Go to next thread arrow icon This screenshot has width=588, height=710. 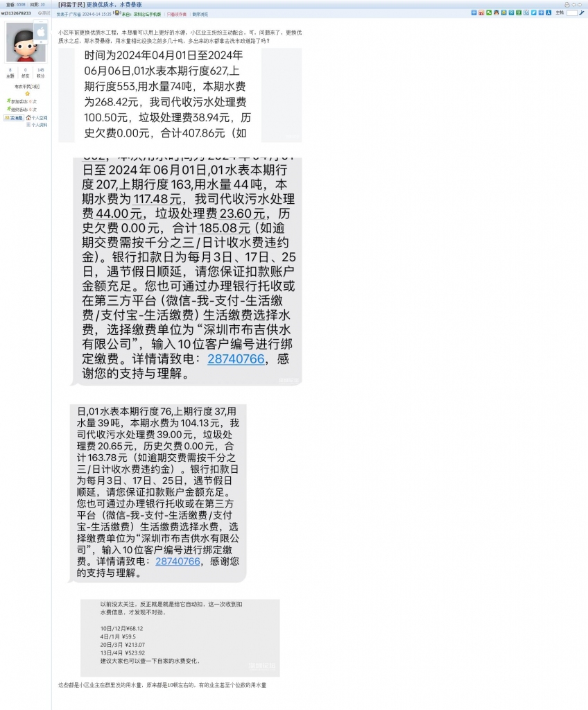tap(580, 5)
